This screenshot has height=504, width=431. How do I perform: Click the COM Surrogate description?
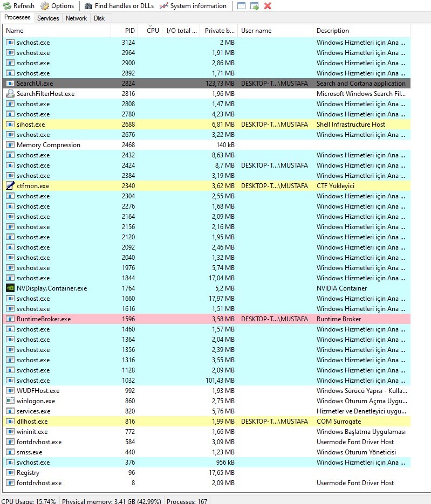339,422
